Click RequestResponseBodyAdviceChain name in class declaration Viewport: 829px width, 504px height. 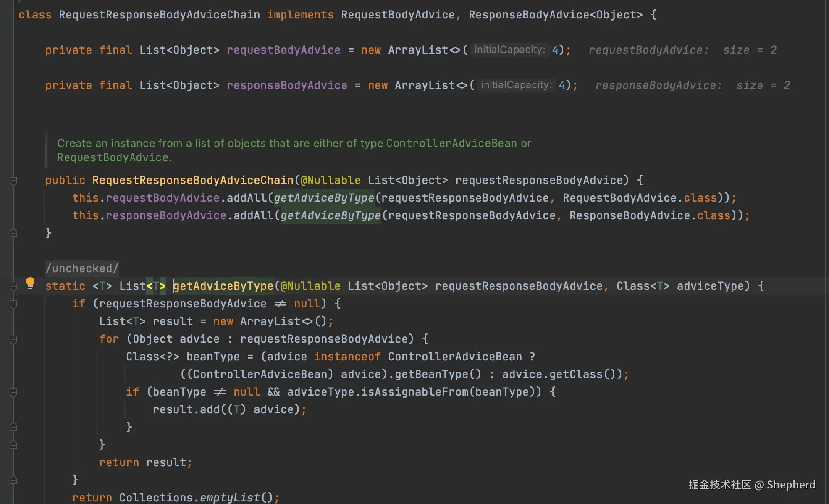159,15
